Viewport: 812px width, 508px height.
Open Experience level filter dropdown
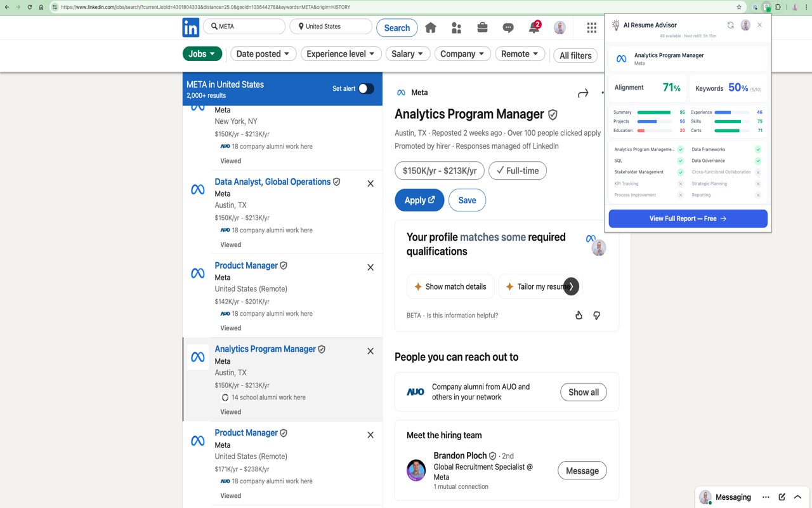click(341, 54)
